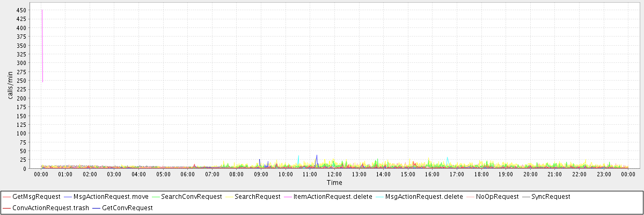Click the SyncRequest legend label
Screen dimensions: 644x215
(x=551, y=197)
